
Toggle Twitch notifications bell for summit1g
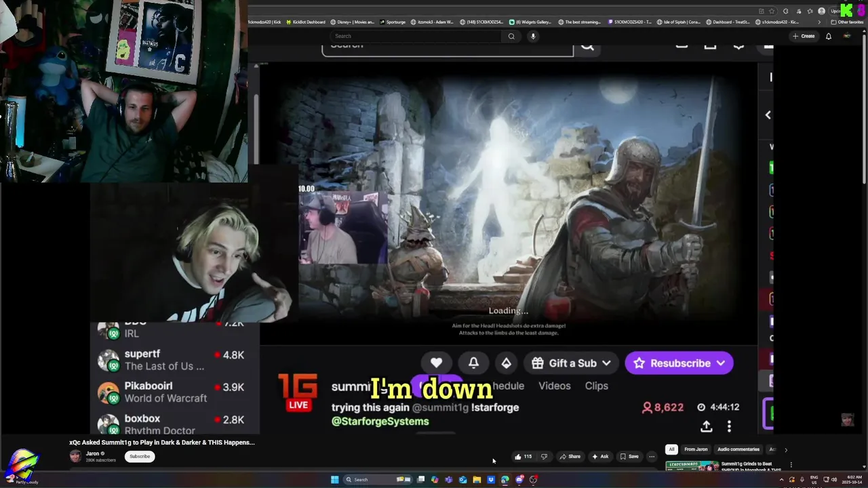473,363
